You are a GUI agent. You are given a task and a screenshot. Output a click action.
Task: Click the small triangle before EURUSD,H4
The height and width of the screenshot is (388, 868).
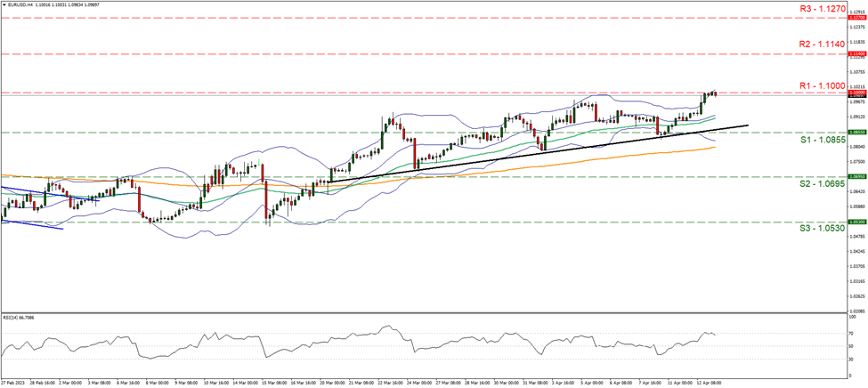[4, 4]
